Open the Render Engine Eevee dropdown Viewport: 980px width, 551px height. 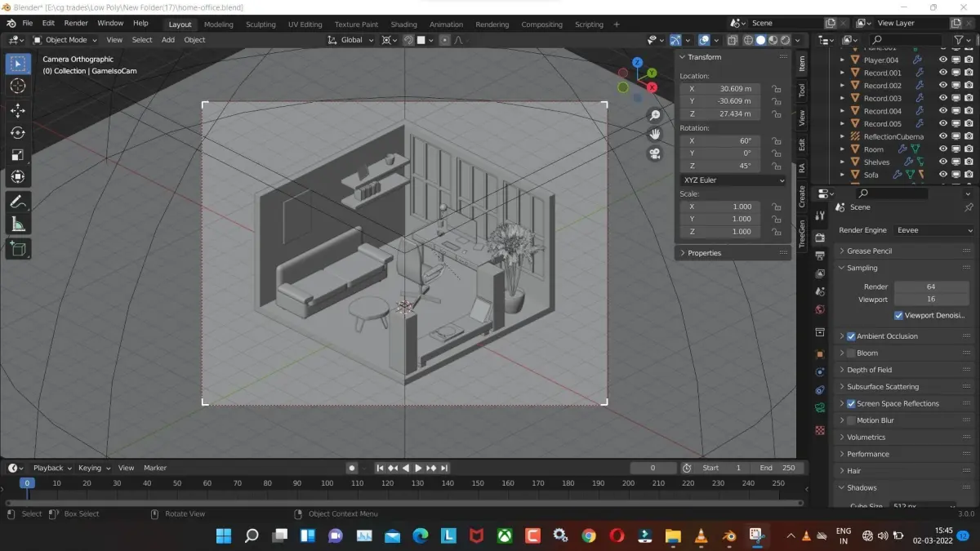[933, 230]
